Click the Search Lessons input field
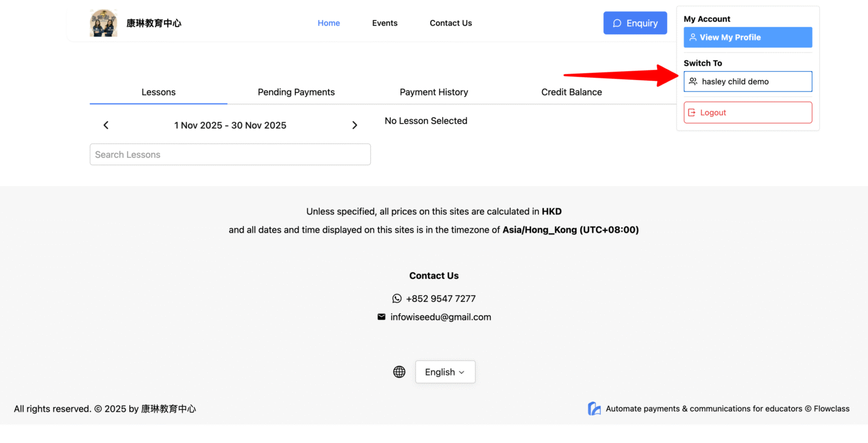This screenshot has height=443, width=868. [230, 154]
